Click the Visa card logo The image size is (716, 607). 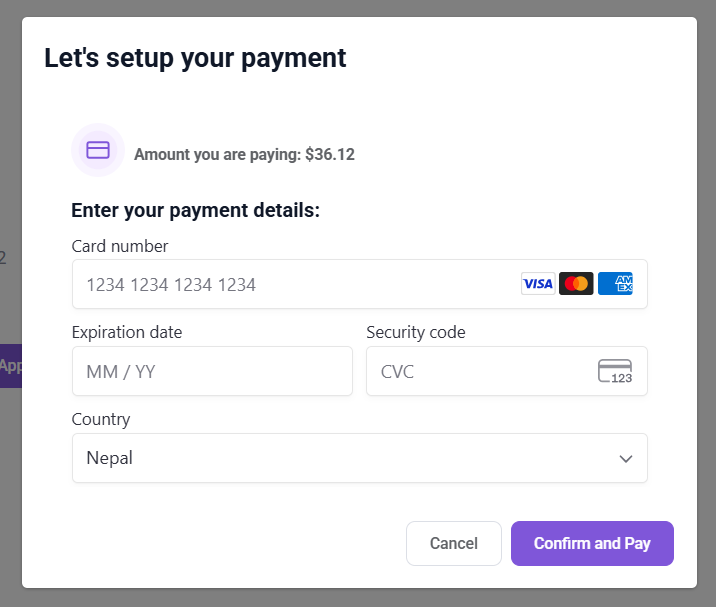538,284
